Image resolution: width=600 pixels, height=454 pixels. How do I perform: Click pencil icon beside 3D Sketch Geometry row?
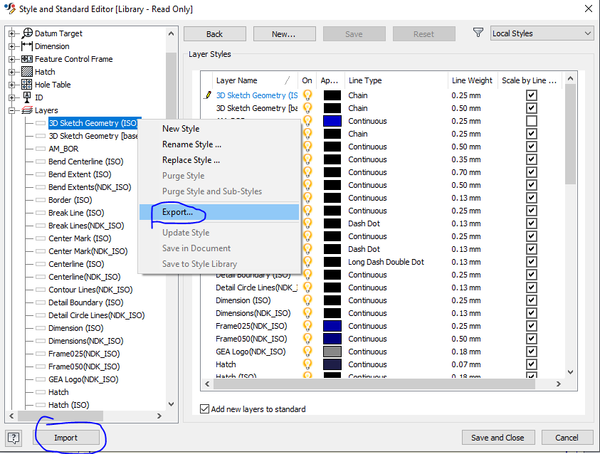click(208, 95)
